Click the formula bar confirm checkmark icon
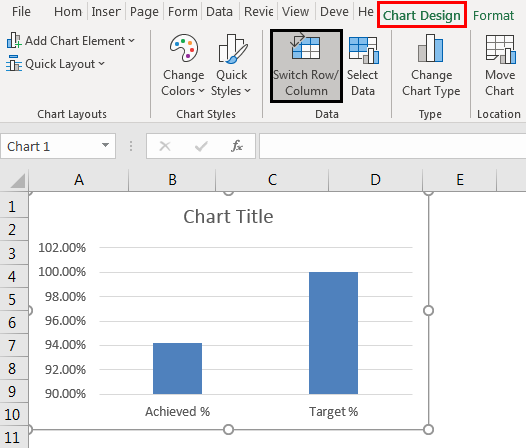The image size is (526, 448). 201,146
